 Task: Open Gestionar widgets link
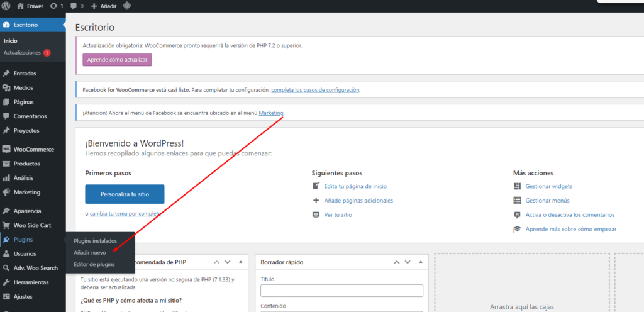[548, 186]
